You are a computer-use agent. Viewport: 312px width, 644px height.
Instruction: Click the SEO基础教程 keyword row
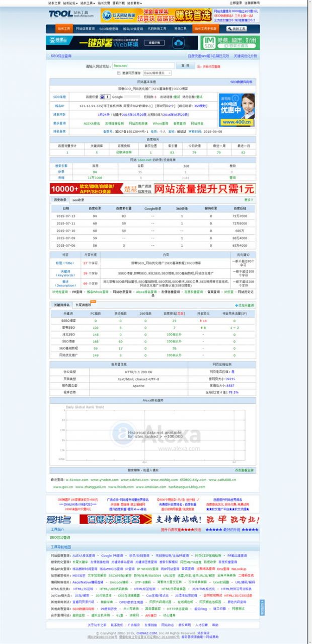tap(152, 348)
